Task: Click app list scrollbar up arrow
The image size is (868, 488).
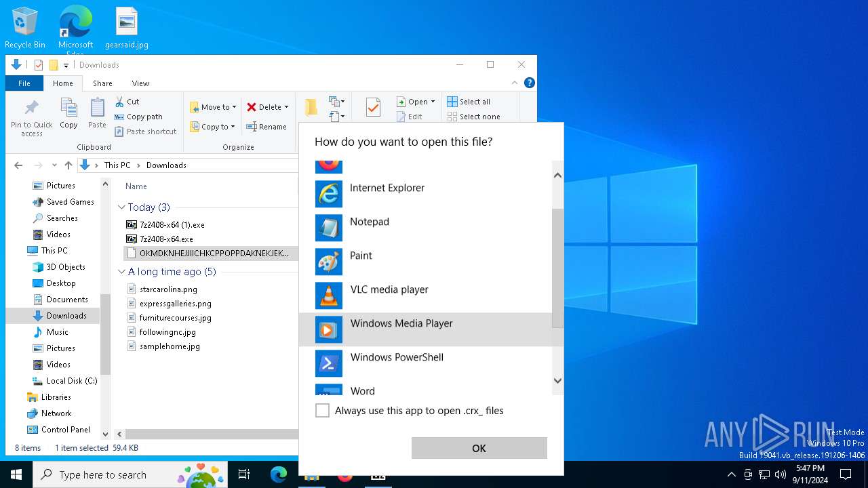Action: click(557, 176)
